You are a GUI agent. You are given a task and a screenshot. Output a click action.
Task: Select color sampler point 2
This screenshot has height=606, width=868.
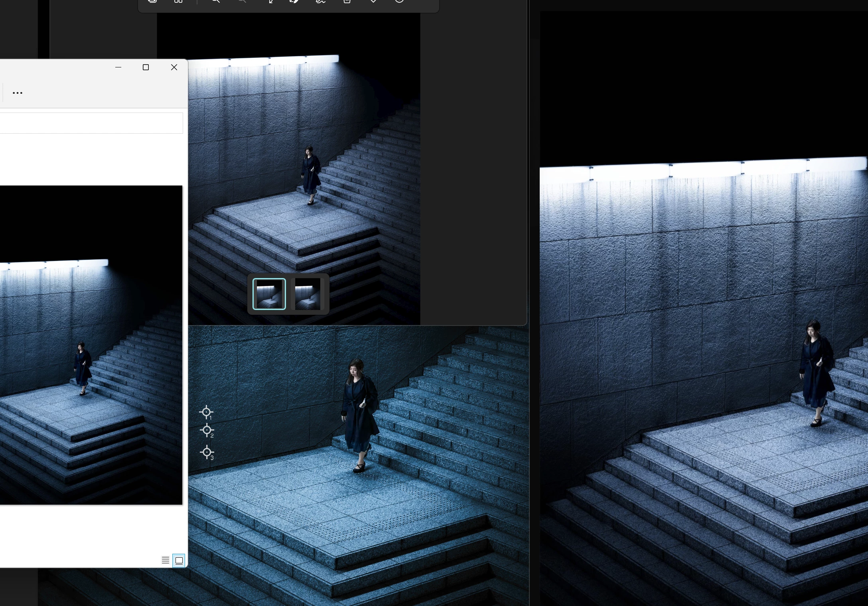(x=207, y=430)
